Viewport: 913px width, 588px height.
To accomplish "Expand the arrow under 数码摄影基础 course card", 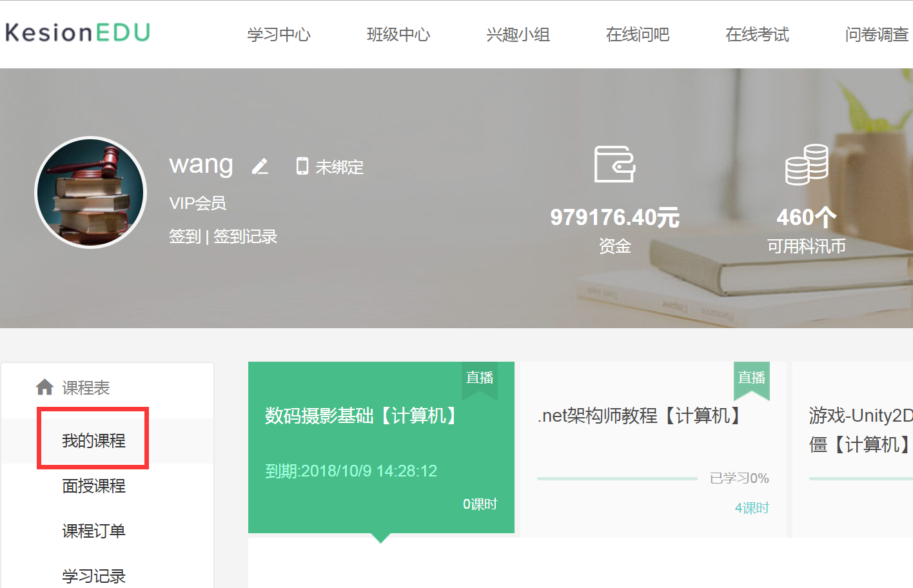I will [x=380, y=538].
